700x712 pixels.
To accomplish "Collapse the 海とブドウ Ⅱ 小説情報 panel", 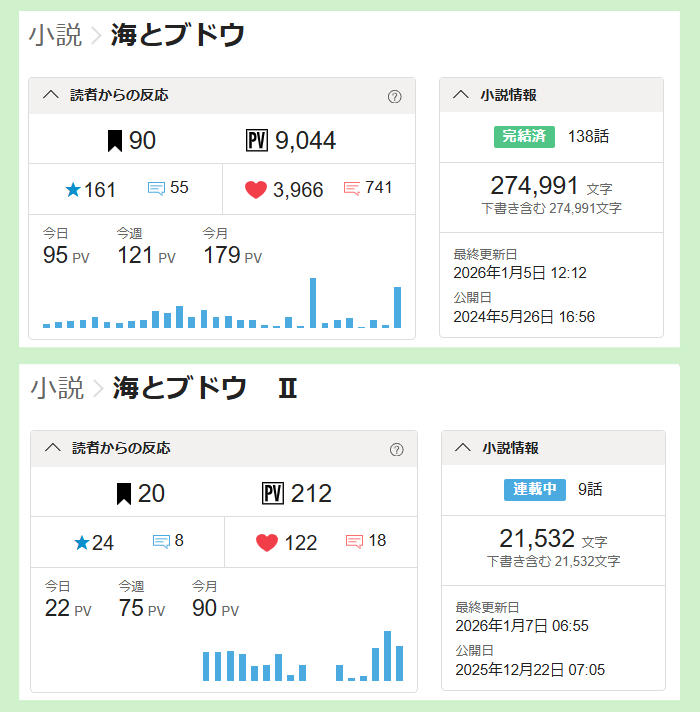I will coord(463,449).
